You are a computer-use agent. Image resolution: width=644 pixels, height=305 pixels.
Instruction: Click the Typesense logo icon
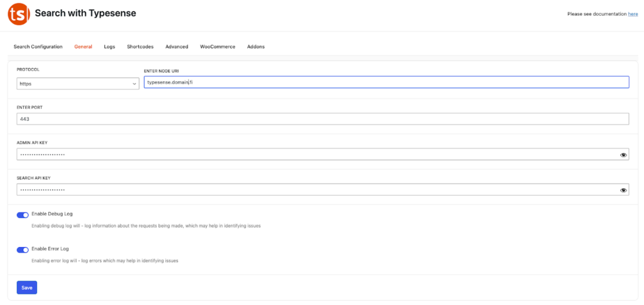[19, 14]
